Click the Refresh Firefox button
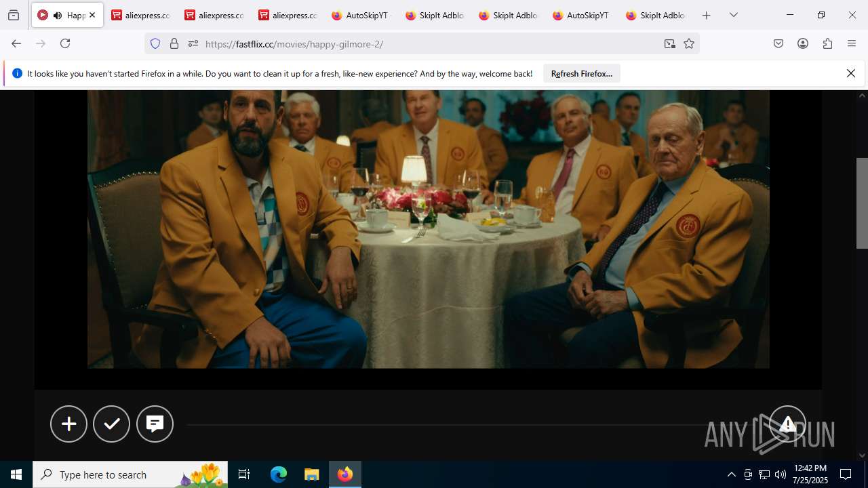This screenshot has height=488, width=868. tap(582, 73)
